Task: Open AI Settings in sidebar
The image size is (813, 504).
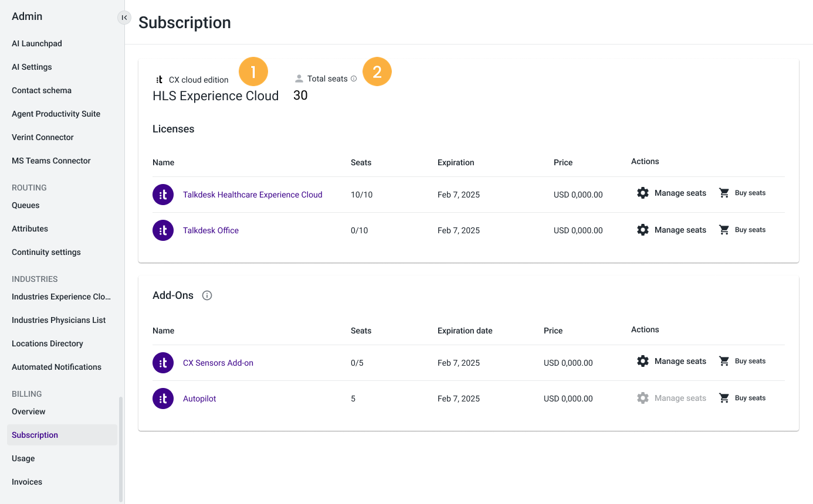Action: (x=32, y=67)
